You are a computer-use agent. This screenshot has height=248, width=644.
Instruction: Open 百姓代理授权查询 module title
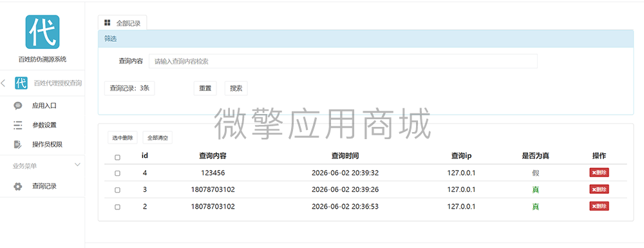click(x=58, y=83)
